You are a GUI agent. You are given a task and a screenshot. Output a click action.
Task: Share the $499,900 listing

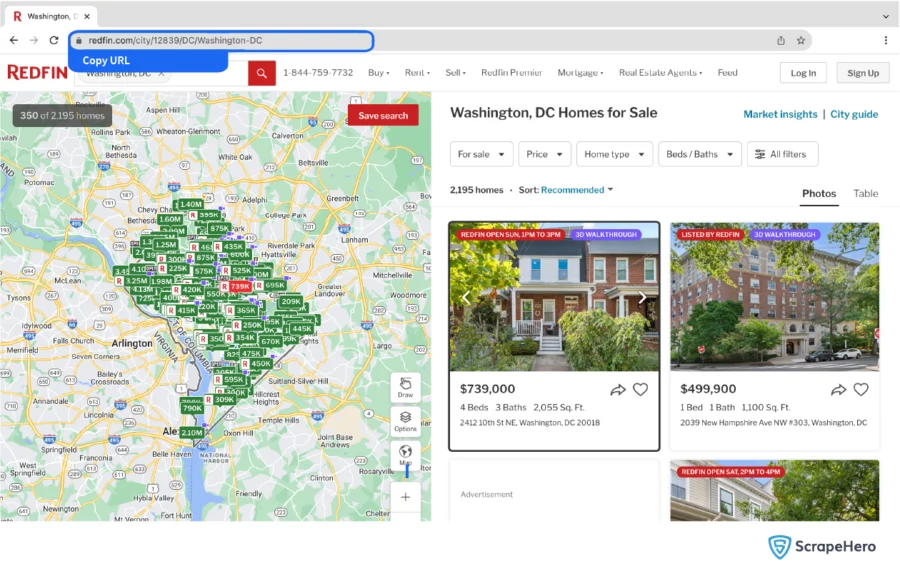pos(838,390)
